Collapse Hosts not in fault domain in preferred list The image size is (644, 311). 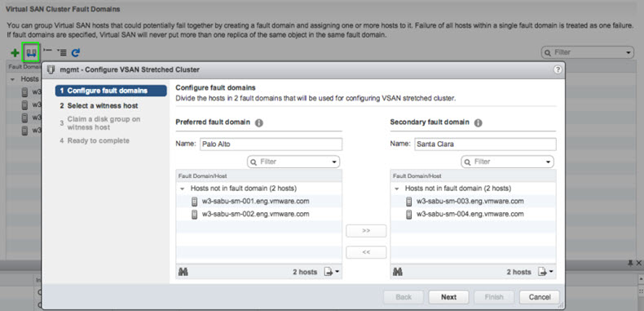point(183,189)
